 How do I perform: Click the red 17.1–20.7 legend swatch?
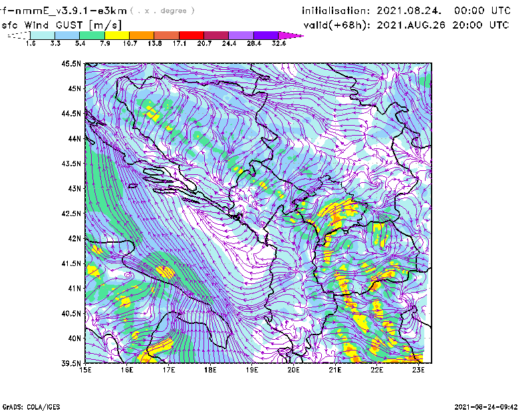click(192, 35)
